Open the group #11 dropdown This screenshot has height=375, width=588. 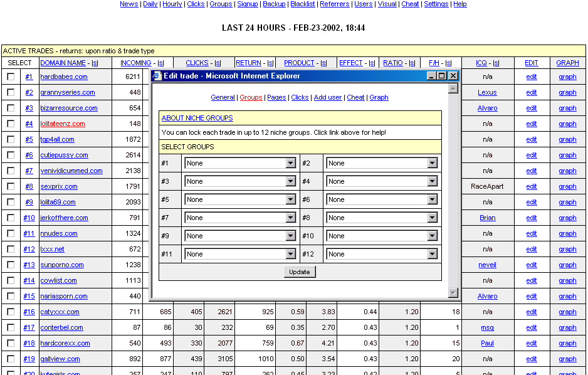tap(240, 254)
